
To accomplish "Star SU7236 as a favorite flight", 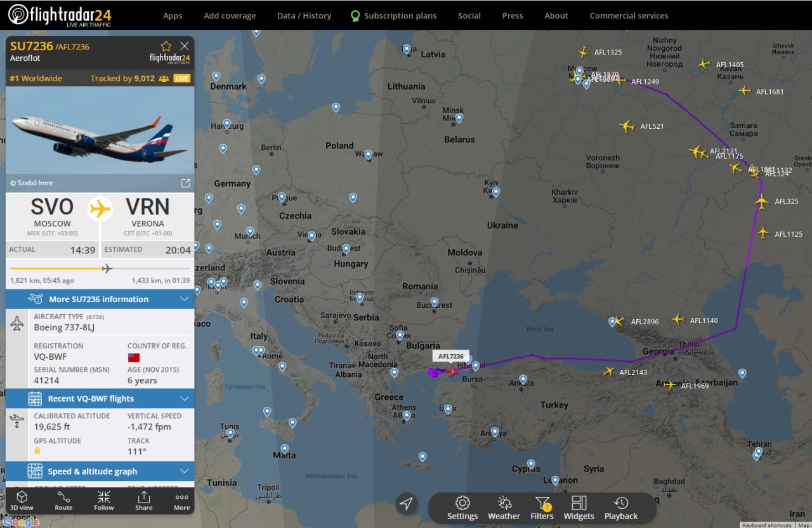I will (x=166, y=46).
